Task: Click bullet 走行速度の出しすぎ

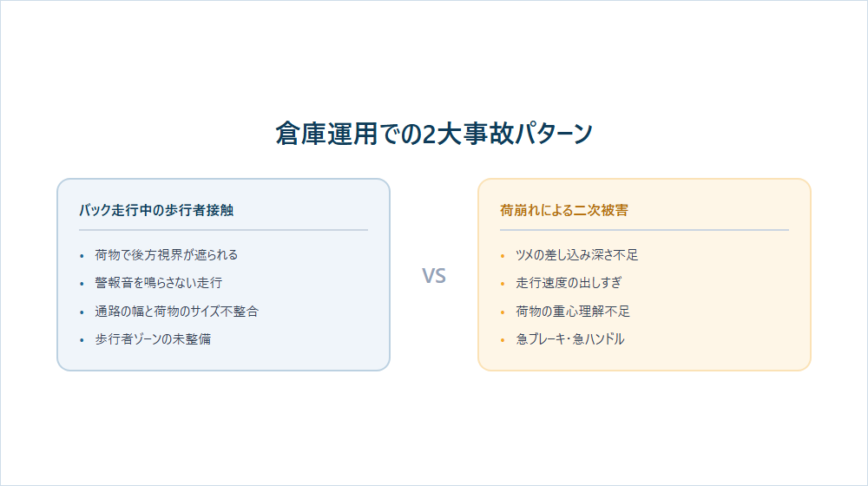Action: point(569,283)
